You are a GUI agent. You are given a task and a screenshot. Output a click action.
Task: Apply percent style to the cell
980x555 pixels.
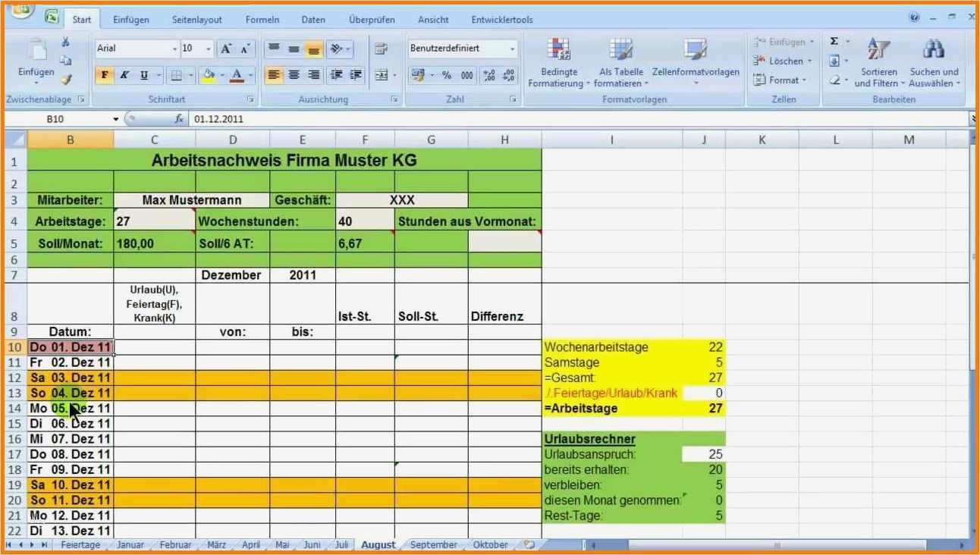[x=447, y=75]
